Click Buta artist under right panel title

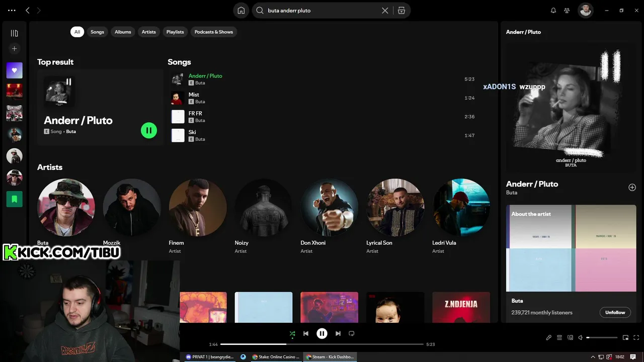[512, 193]
